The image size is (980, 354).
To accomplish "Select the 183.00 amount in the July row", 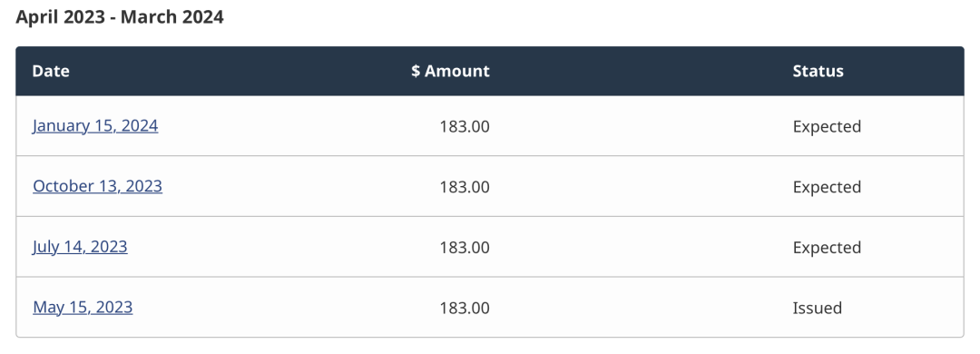I will (x=465, y=248).
